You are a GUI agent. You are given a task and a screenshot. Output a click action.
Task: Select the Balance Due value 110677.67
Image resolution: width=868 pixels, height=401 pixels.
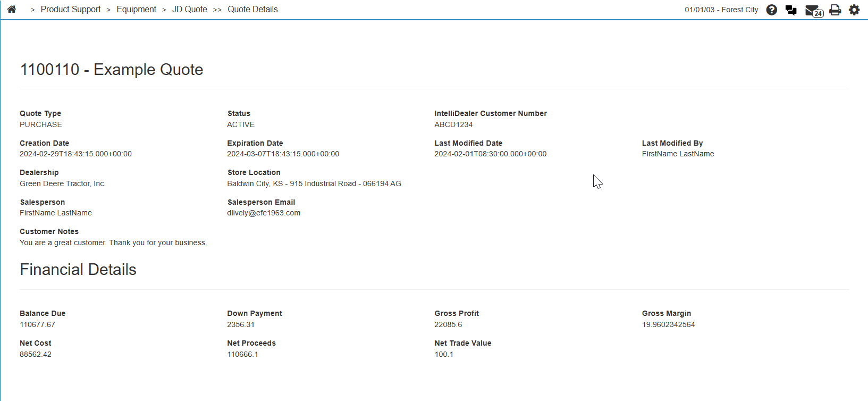click(37, 324)
